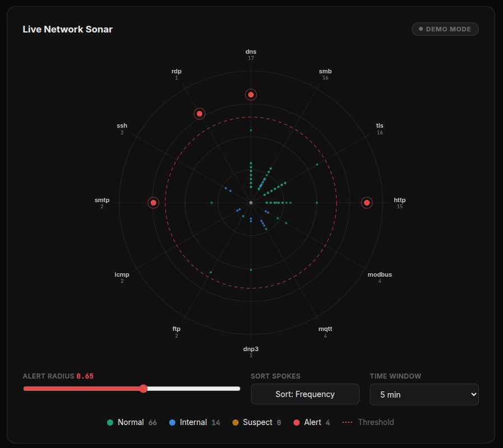Click the red filled part of Alert Radius slider
This screenshot has height=448, width=503.
(82, 389)
